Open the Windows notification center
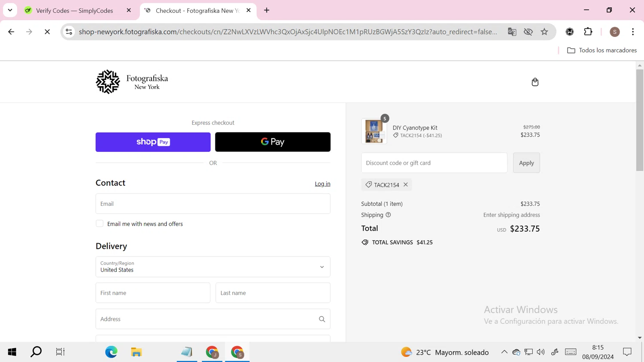Screen dimensions: 644x362 click(x=627, y=352)
